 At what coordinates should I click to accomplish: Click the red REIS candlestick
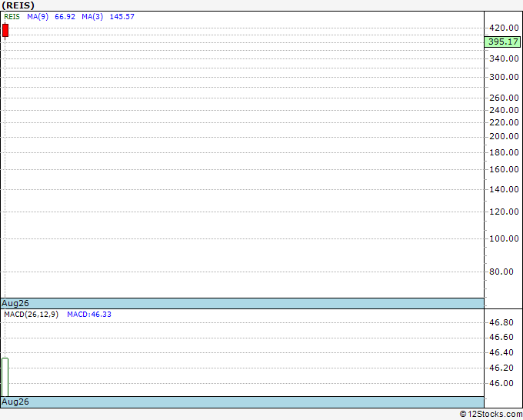tap(5, 30)
